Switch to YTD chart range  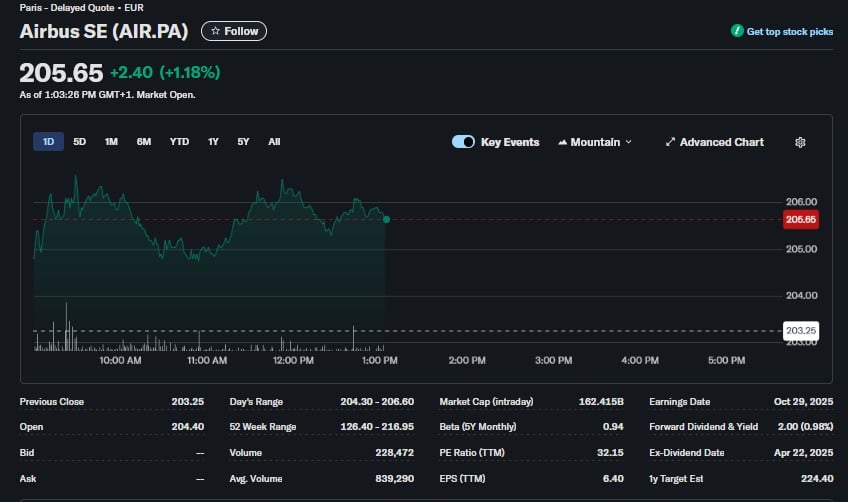point(179,142)
